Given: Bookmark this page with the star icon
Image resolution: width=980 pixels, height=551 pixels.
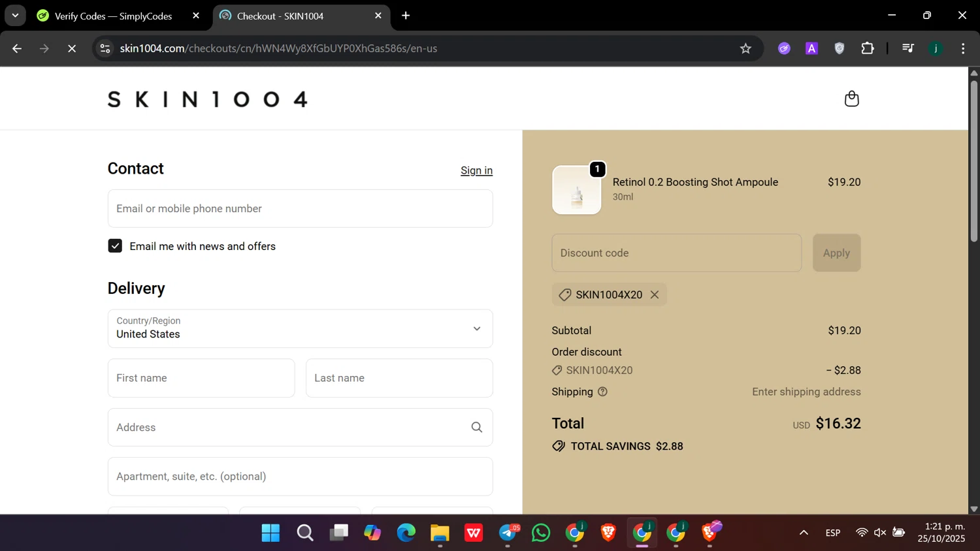Looking at the screenshot, I should click(x=745, y=48).
